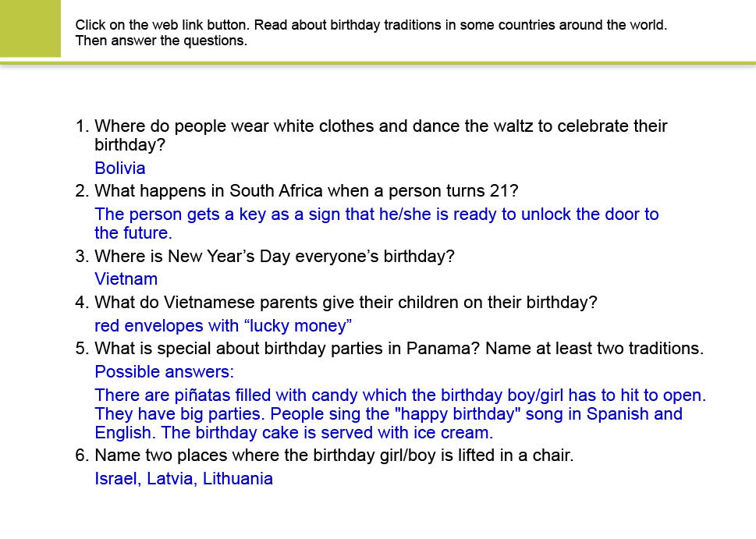Screen dimensions: 756x539
Task: Click the word "Lithuania" in the last answer
Action: click(237, 479)
